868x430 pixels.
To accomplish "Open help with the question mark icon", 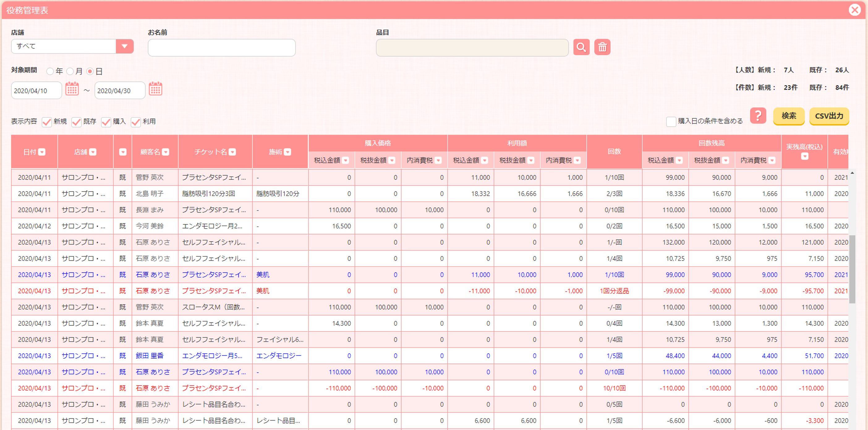I will pyautogui.click(x=758, y=116).
